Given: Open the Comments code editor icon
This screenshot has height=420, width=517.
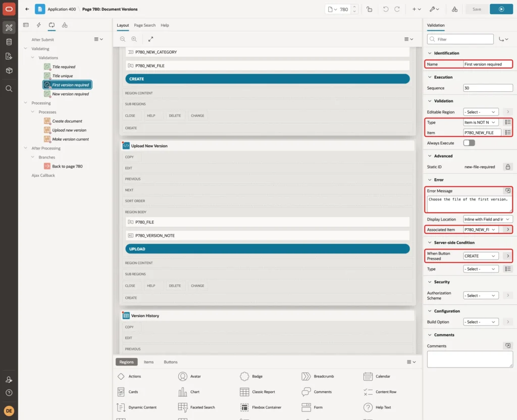Looking at the screenshot, I should (x=508, y=345).
